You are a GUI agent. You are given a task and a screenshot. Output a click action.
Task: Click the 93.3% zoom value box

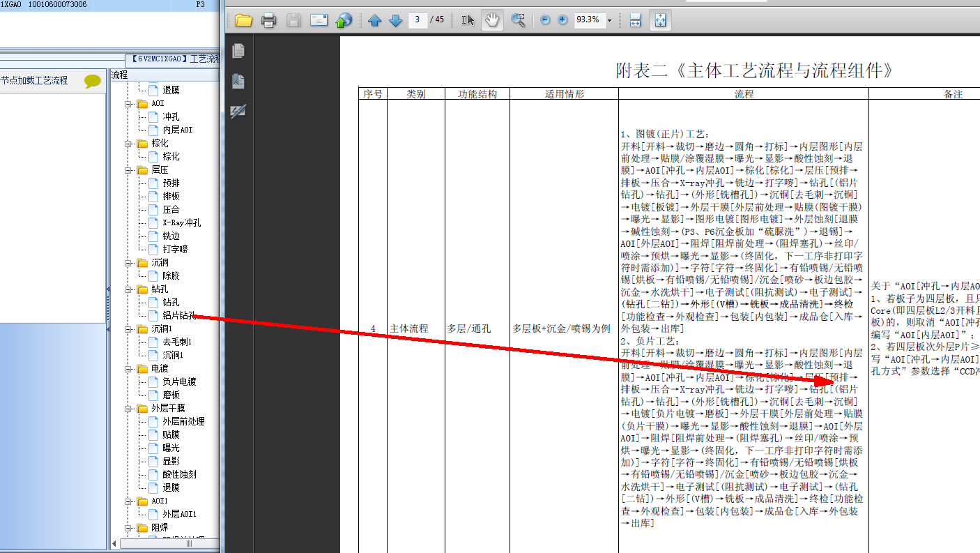[x=589, y=20]
